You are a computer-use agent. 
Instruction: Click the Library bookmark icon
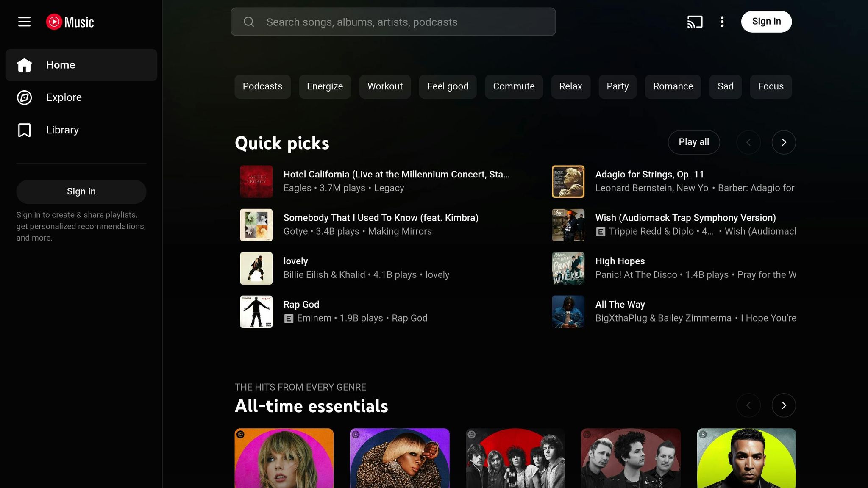(x=24, y=130)
